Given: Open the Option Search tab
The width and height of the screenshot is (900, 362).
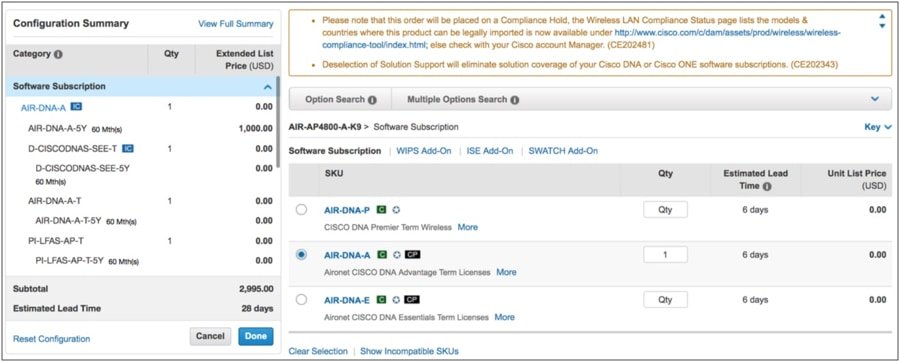Looking at the screenshot, I should tap(340, 99).
